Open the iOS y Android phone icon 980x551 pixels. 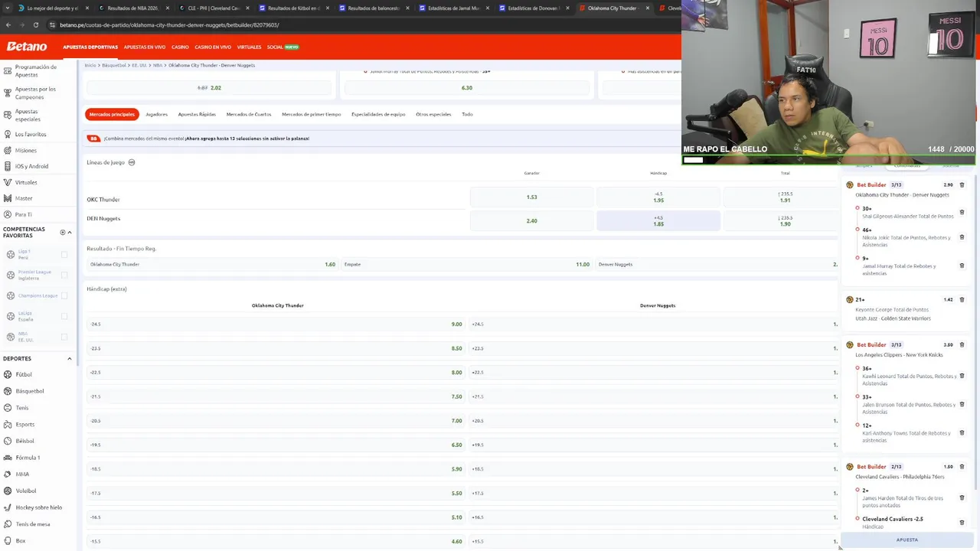8,166
